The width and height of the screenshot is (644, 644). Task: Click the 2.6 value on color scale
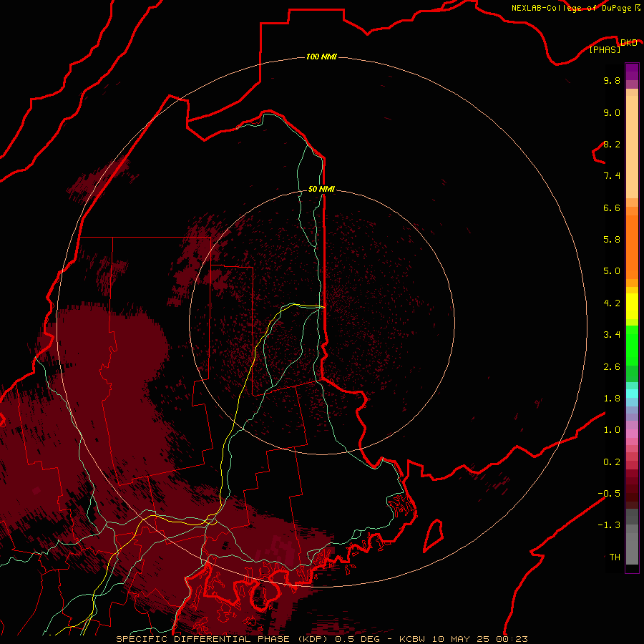(612, 367)
